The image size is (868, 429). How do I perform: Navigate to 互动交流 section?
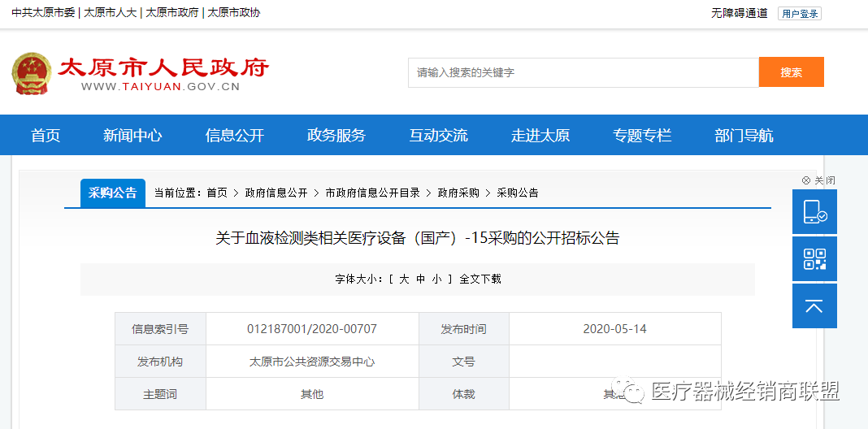tap(439, 136)
